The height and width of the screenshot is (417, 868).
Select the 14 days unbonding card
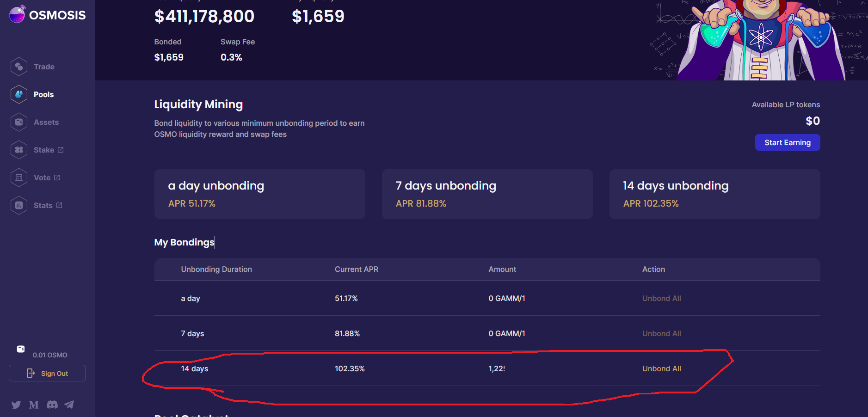tap(715, 194)
